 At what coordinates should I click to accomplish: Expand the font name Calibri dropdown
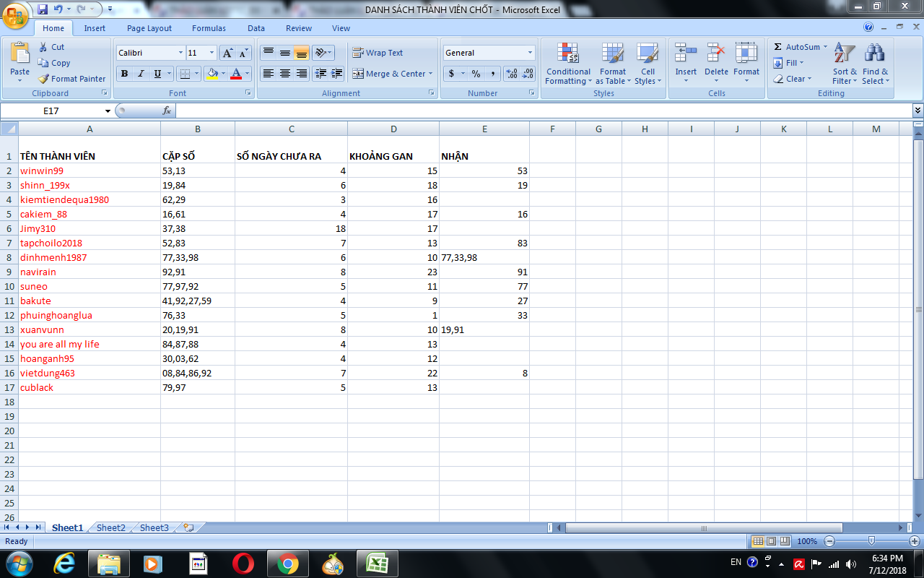click(180, 53)
